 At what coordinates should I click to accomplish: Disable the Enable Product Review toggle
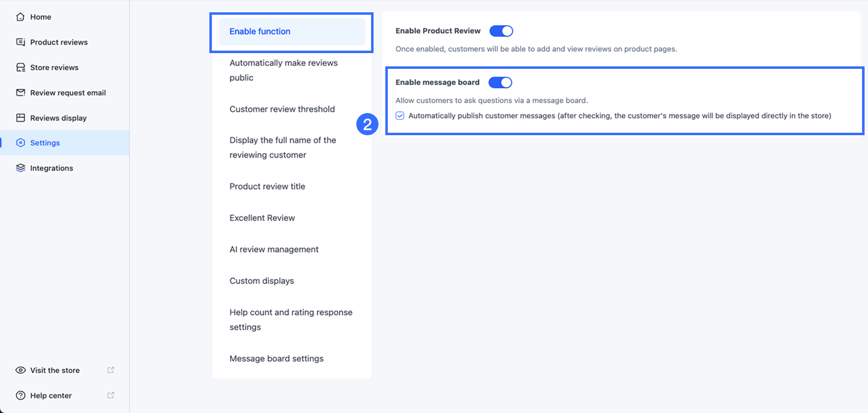click(x=501, y=31)
